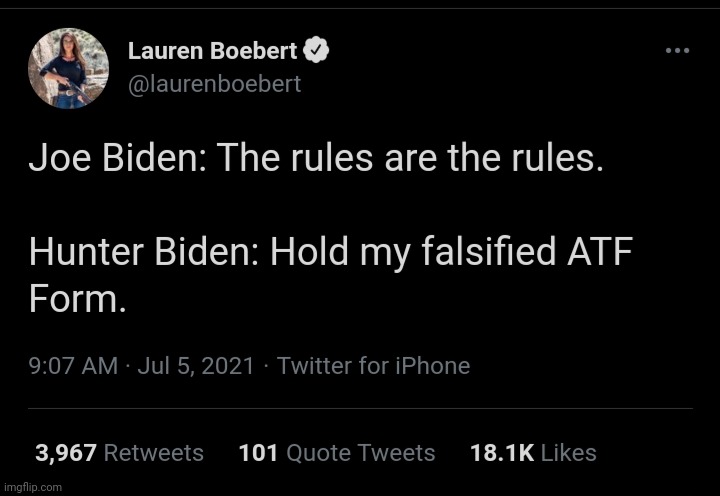Click the 9:07 AM timestamp
This screenshot has height=496, width=720.
click(73, 366)
